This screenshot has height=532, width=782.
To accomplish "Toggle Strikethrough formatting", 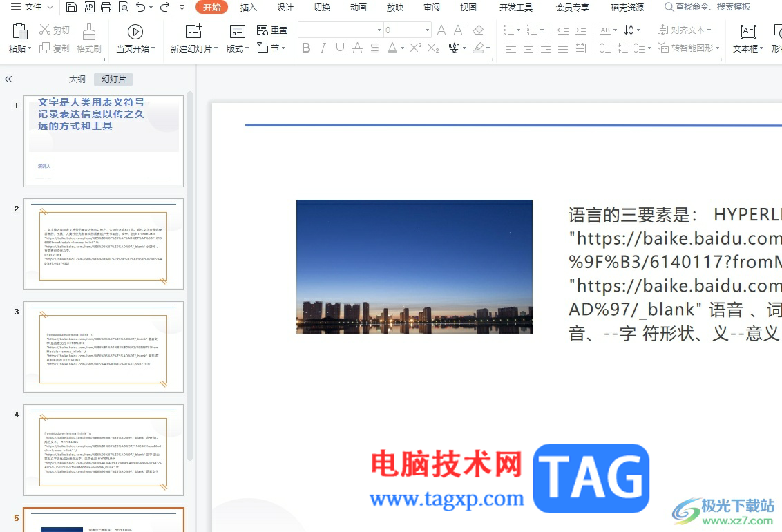I will (375, 48).
